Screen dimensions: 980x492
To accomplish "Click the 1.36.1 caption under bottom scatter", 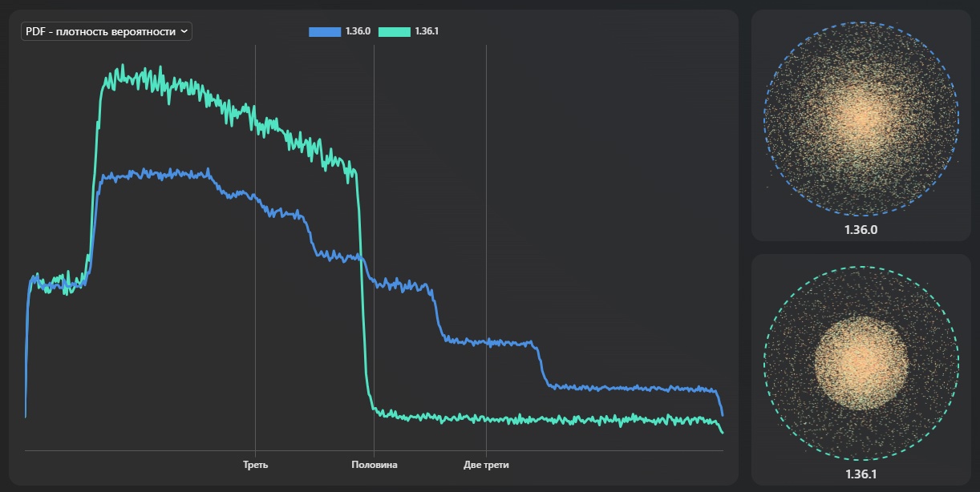I will click(x=861, y=474).
